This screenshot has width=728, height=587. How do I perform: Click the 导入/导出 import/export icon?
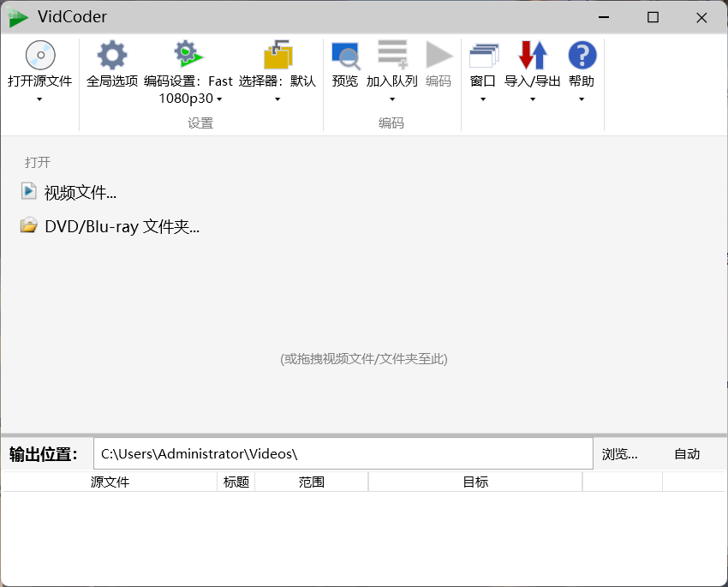(531, 54)
